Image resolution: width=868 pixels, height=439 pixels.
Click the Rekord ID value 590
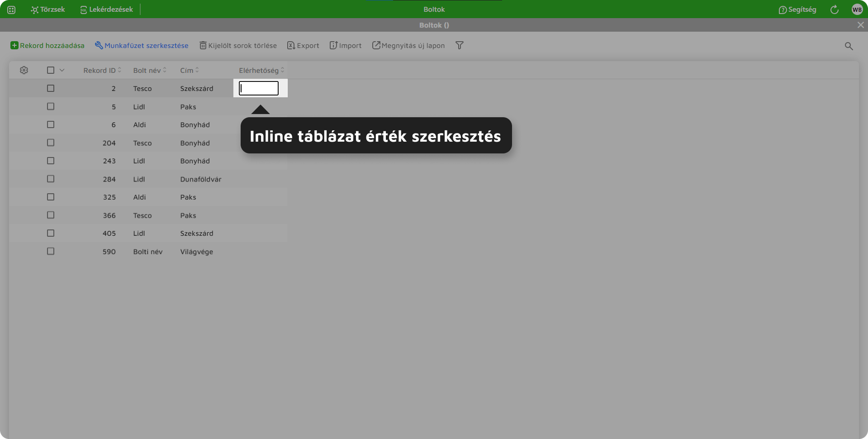(109, 251)
